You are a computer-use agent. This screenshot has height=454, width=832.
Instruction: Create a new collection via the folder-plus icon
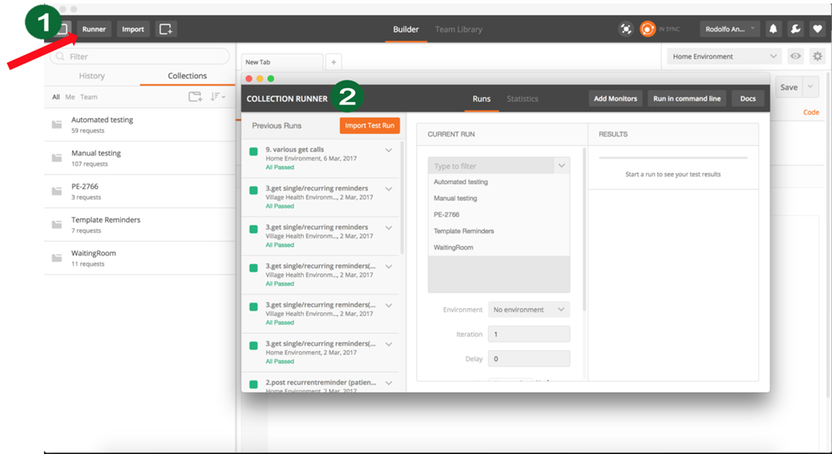click(195, 97)
